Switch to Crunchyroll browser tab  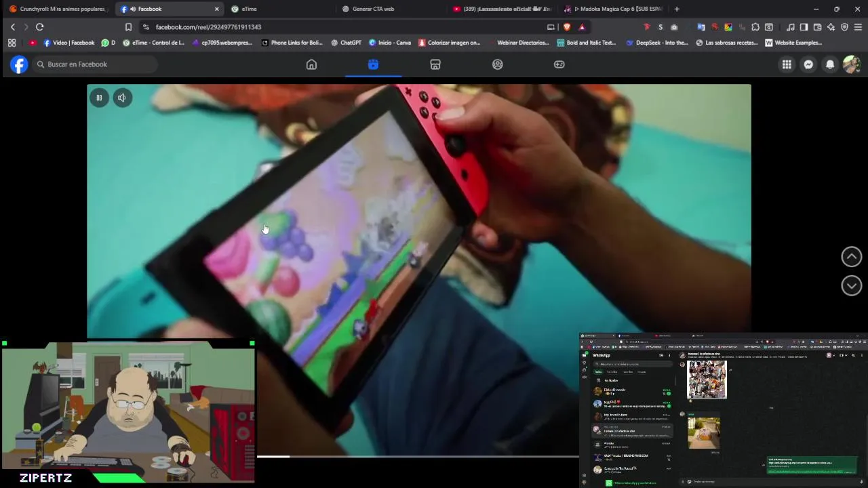pyautogui.click(x=58, y=9)
